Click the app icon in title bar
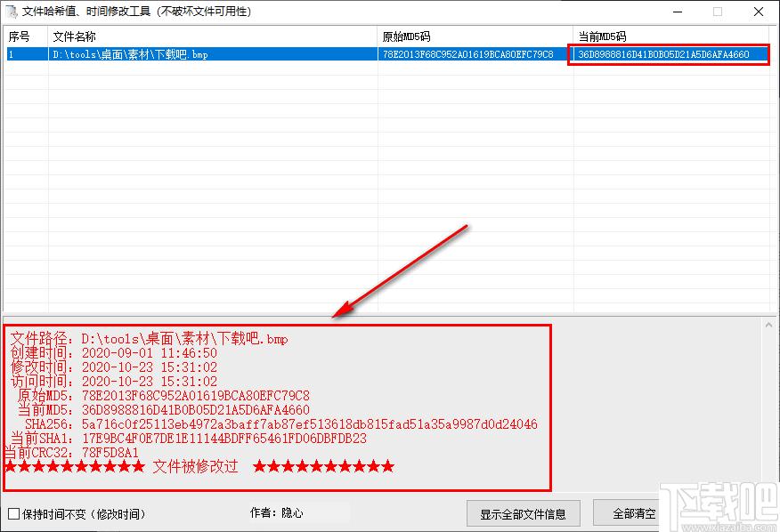 pos(12,11)
